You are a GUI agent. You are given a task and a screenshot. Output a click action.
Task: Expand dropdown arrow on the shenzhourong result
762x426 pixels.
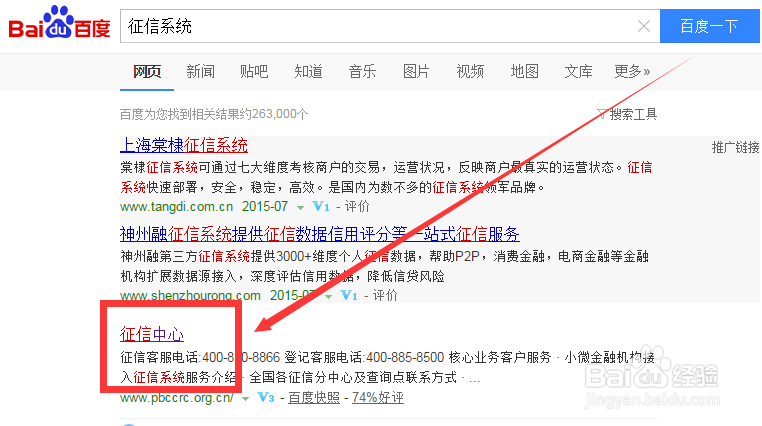(329, 296)
